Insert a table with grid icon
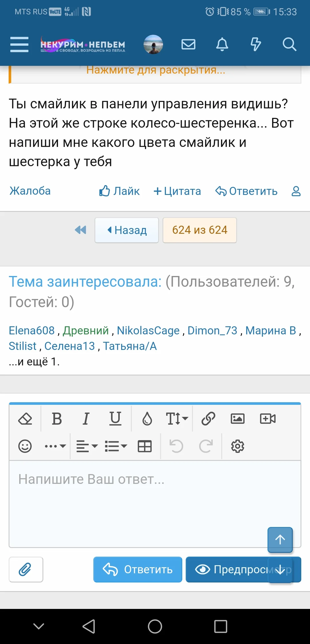Screen dimensions: 310x644 (145, 446)
